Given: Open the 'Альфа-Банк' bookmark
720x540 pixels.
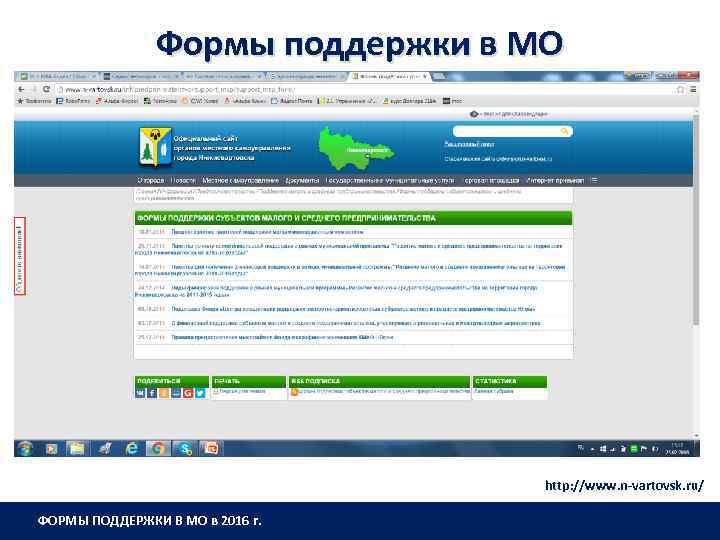Looking at the screenshot, I should pyautogui.click(x=246, y=101).
